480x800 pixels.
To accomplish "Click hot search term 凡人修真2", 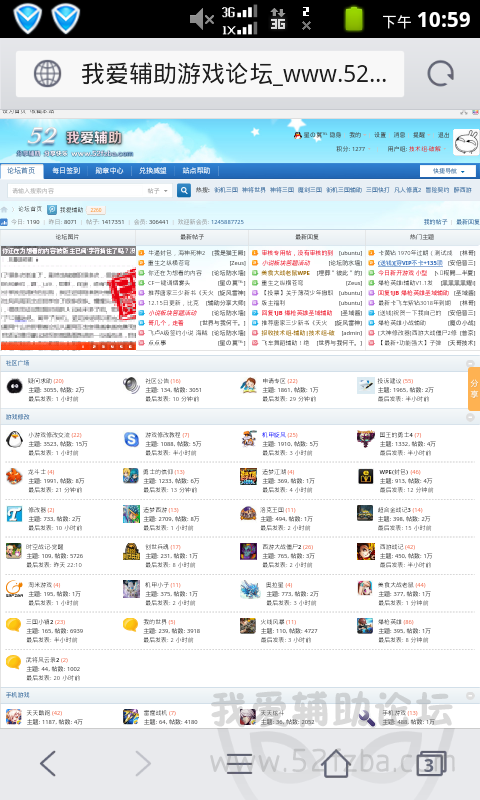I will (408, 190).
